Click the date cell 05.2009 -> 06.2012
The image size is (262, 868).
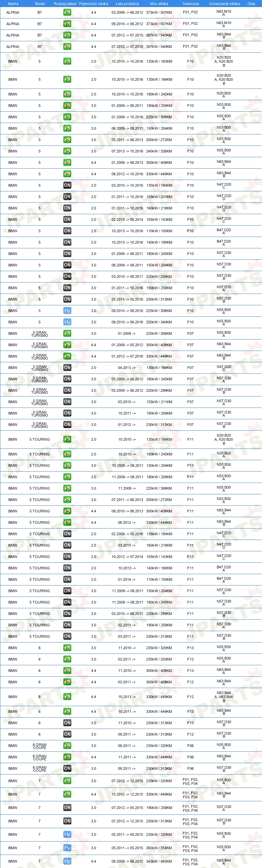(x=127, y=390)
